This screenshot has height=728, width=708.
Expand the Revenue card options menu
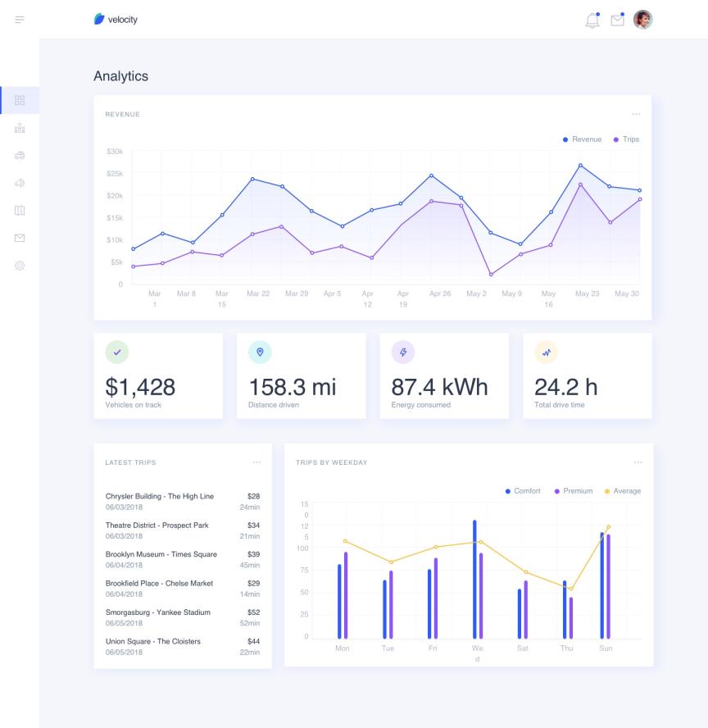click(x=636, y=114)
